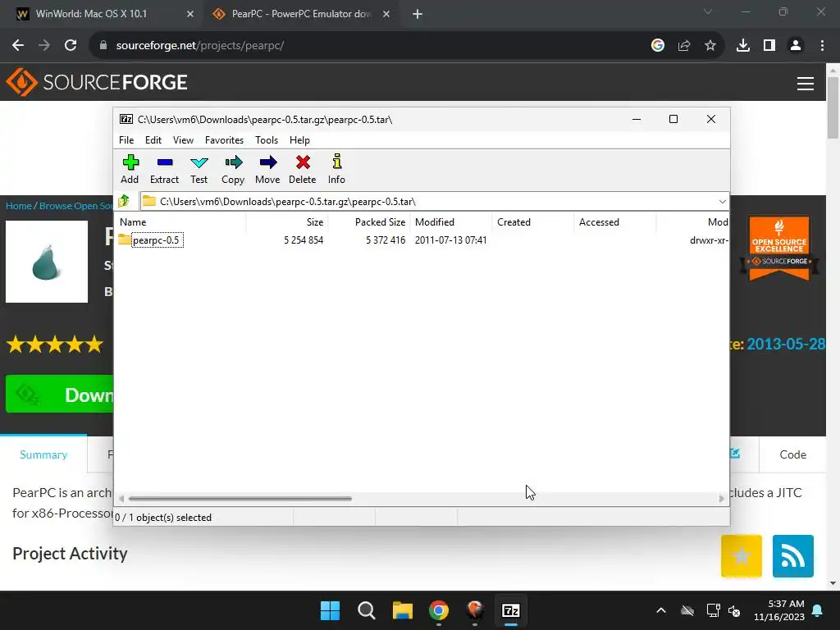
Task: Click the packed size 5 372 416
Action: (x=386, y=240)
